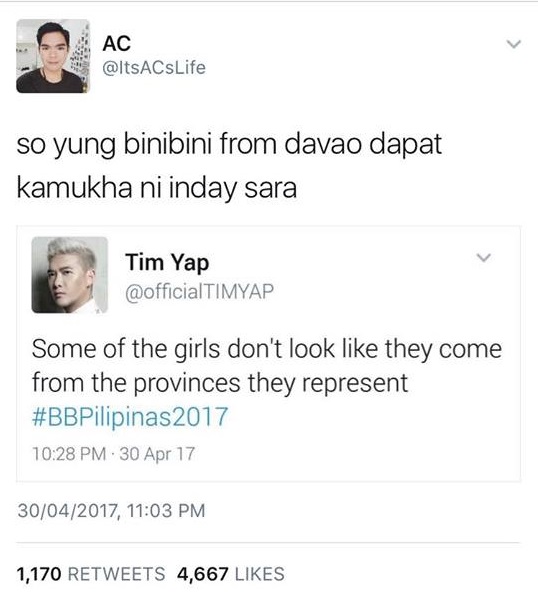Select the word RETWEETS label

click(117, 574)
